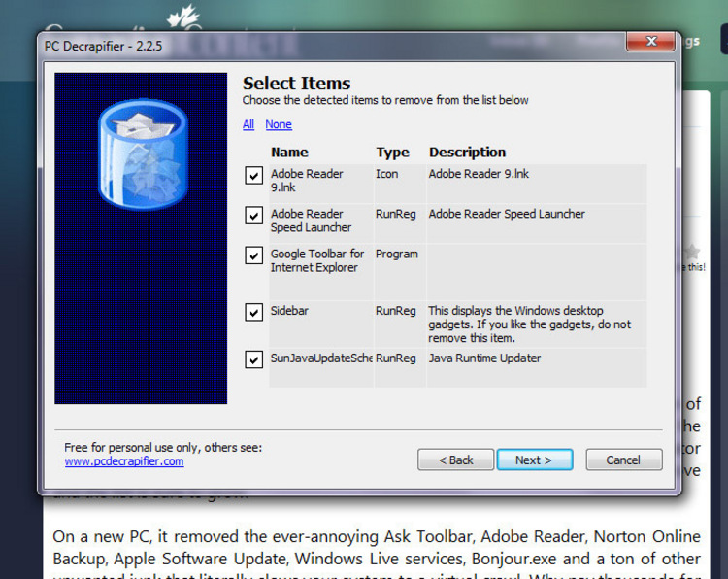The image size is (728, 579).
Task: Go to the previous step with Back
Action: [x=455, y=460]
